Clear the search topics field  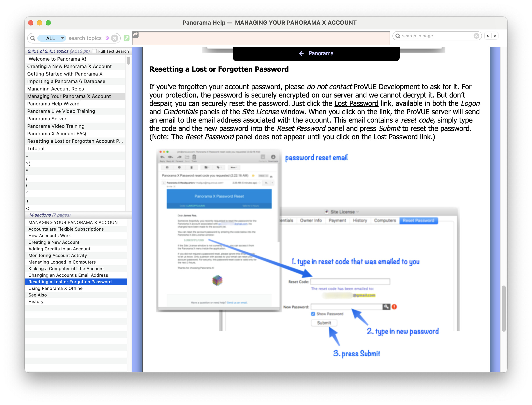click(115, 38)
